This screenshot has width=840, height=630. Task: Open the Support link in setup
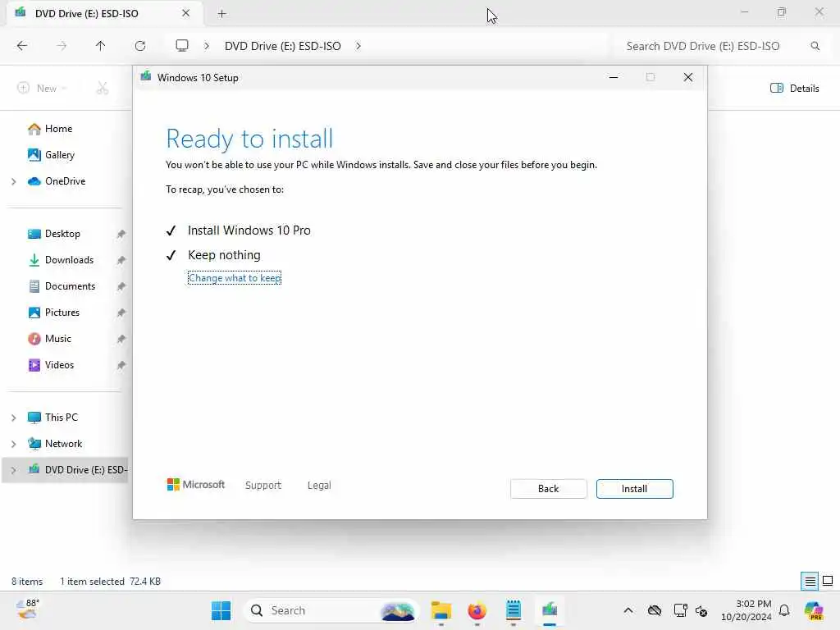(263, 486)
